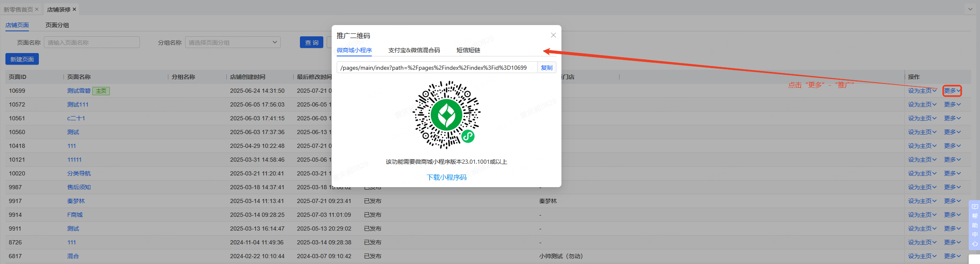This screenshot has width=980, height=264.
Task: Click 小帅测试（勿动）store cell
Action: point(561,256)
